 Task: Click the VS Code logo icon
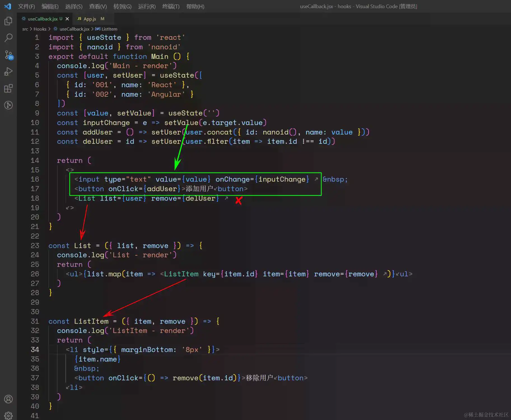pyautogui.click(x=8, y=6)
